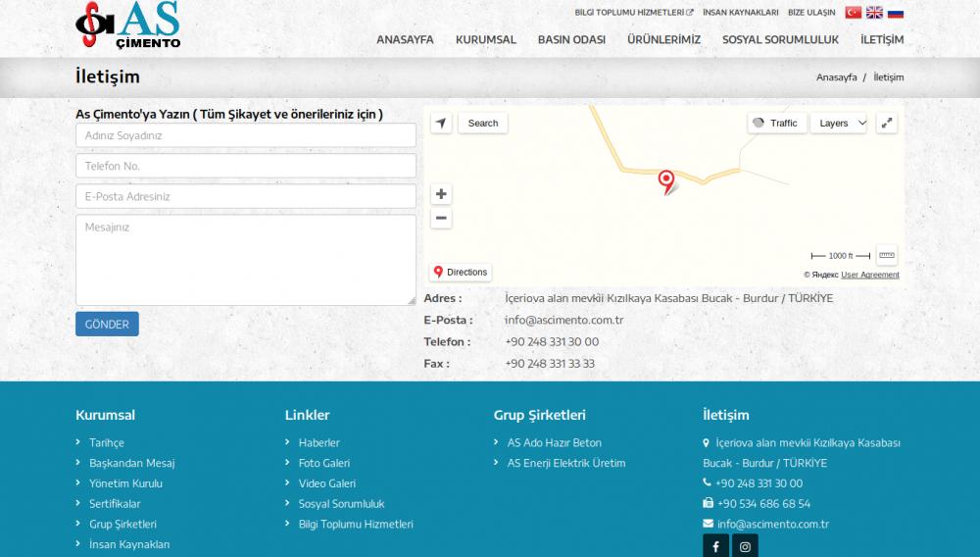Screen dimensions: 980x557
Task: Click footer phone +90 248 331 30 00
Action: tap(759, 483)
